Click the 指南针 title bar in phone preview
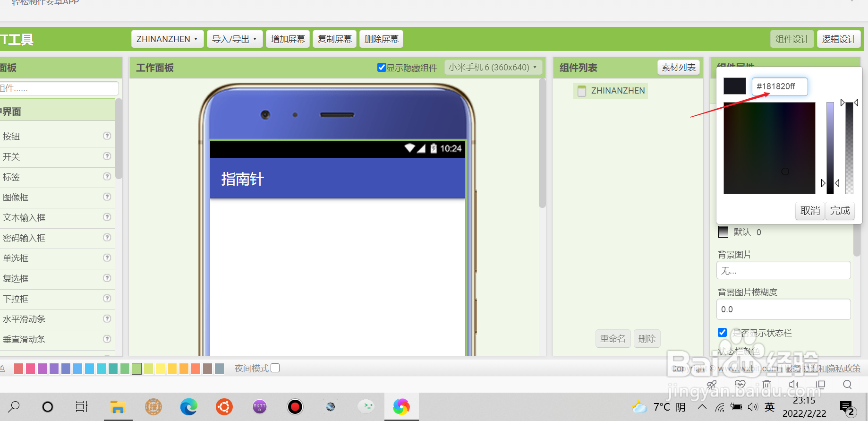Image resolution: width=868 pixels, height=421 pixels. pyautogui.click(x=338, y=179)
